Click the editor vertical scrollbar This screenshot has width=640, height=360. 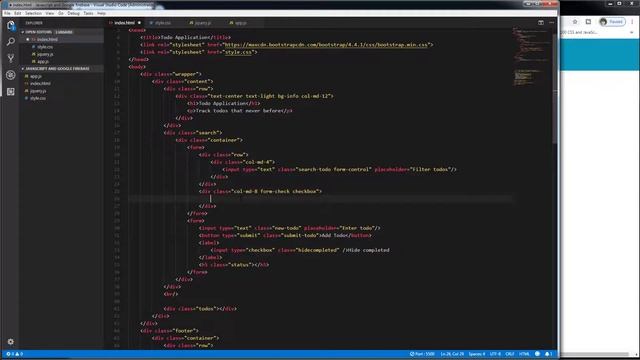555,88
